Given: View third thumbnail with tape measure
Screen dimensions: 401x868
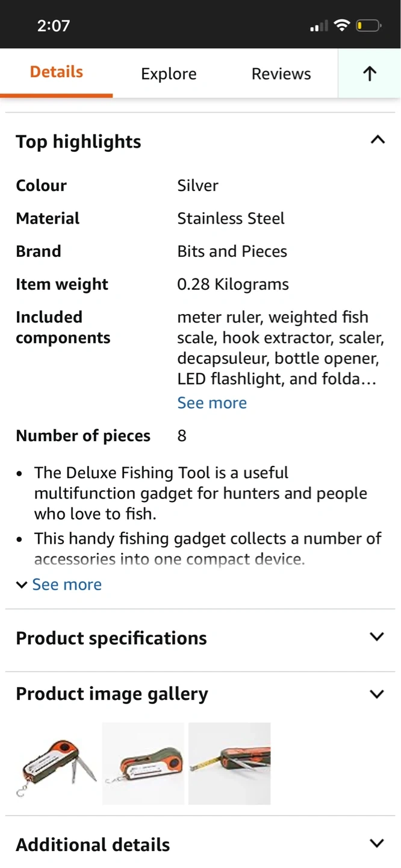Looking at the screenshot, I should (229, 764).
